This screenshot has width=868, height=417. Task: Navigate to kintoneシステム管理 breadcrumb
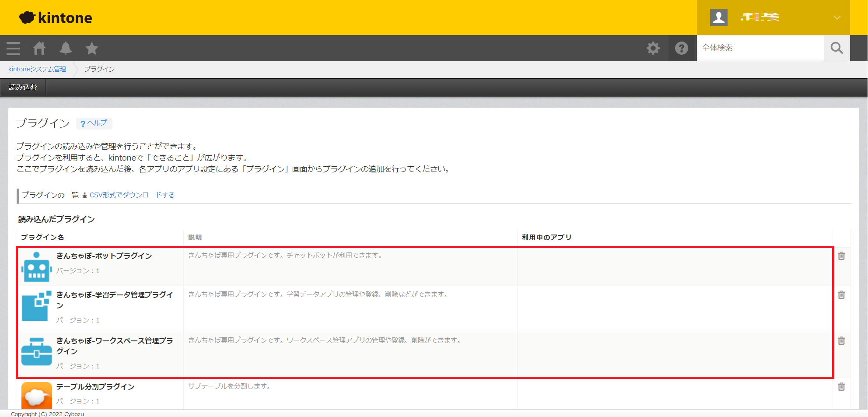[37, 69]
